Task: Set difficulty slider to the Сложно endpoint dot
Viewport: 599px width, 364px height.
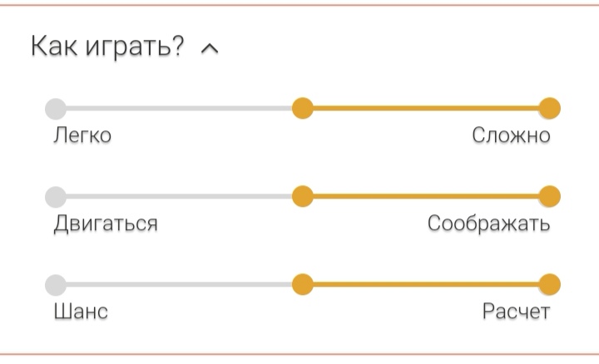Action: tap(549, 108)
